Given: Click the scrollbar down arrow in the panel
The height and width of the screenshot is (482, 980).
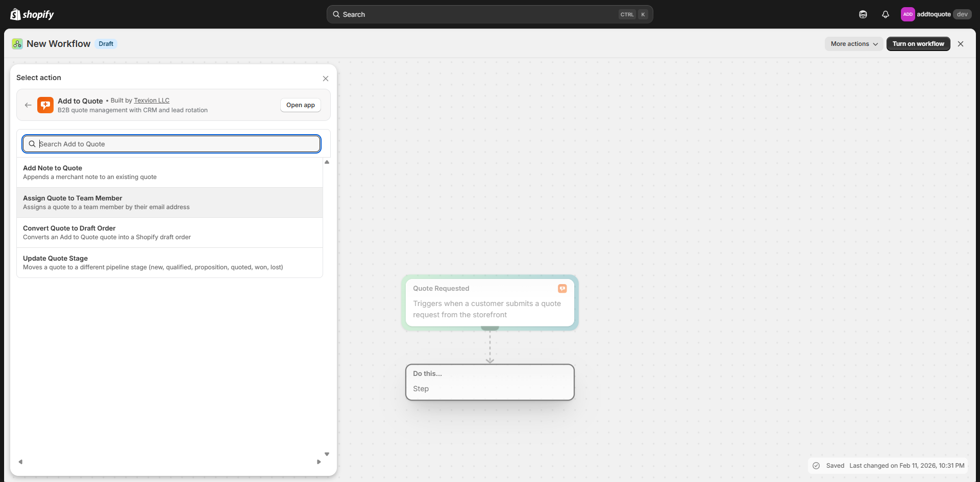Looking at the screenshot, I should pos(327,453).
